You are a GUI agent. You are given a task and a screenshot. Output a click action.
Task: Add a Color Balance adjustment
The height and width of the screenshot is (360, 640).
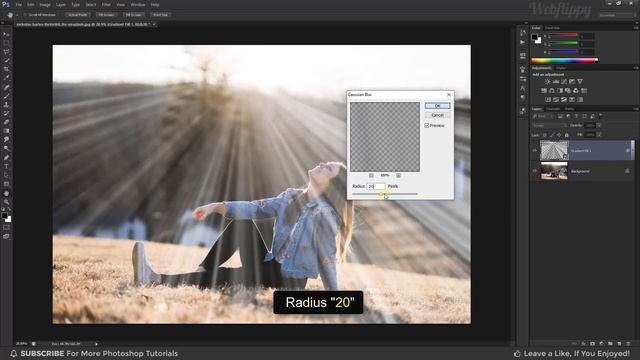coord(552,91)
